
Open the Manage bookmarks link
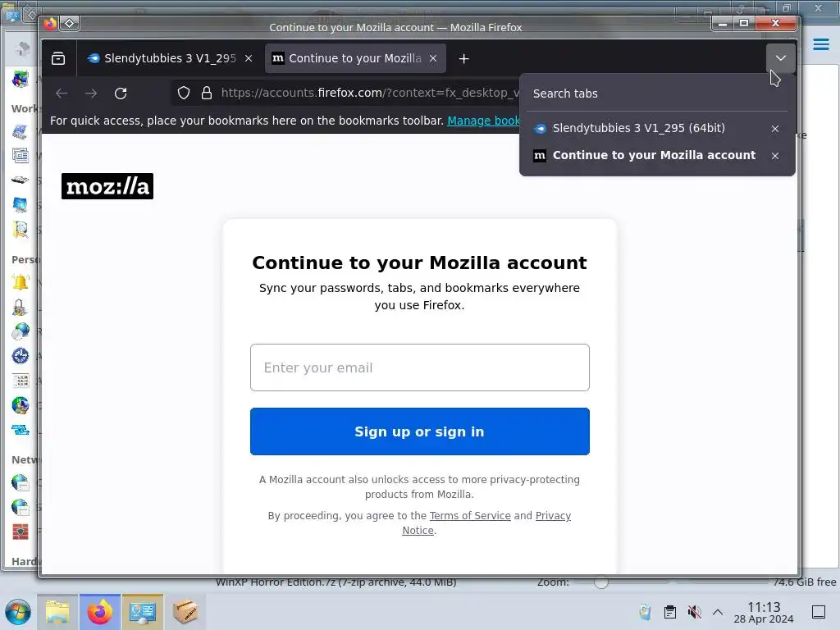tap(483, 121)
